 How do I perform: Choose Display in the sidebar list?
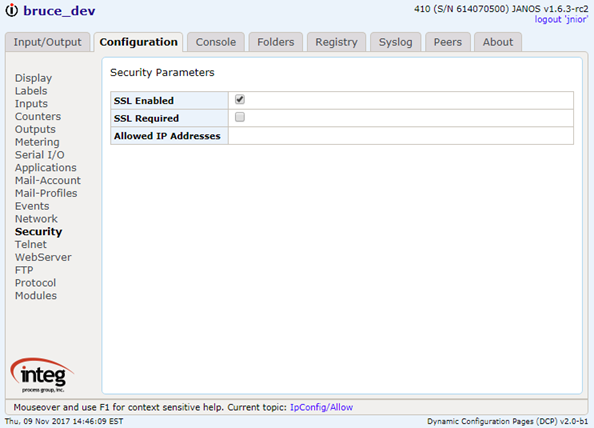point(33,78)
